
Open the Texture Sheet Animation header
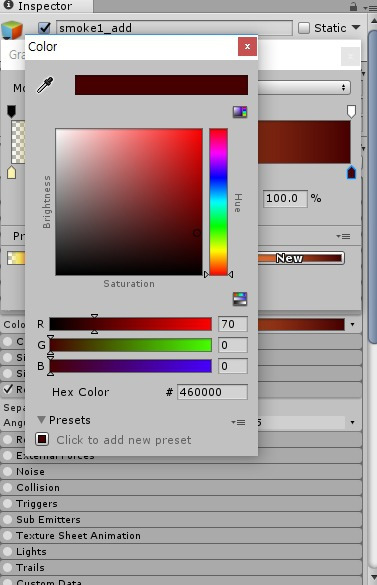click(x=181, y=536)
